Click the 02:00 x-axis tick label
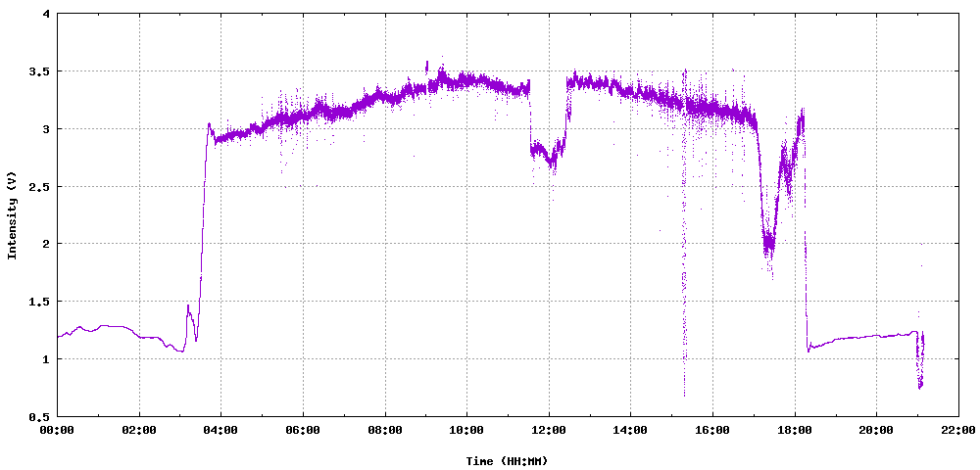Image resolution: width=980 pixels, height=470 pixels. point(139,430)
